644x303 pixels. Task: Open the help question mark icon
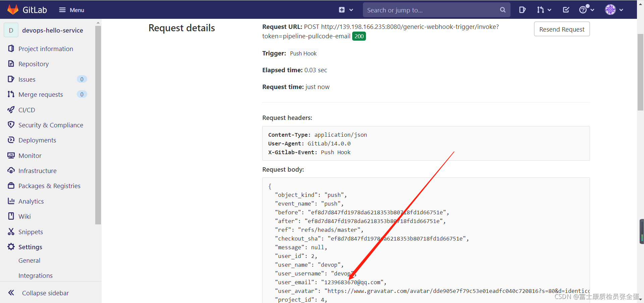point(583,10)
